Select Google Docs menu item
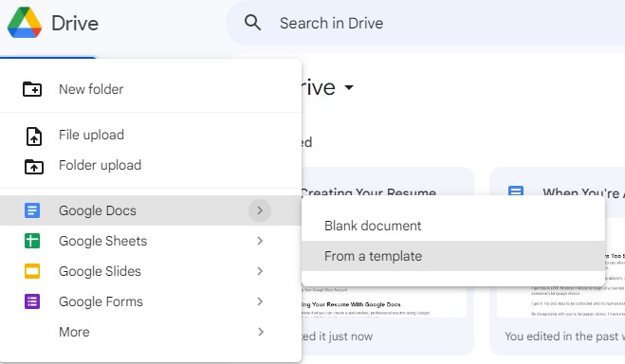625x364 pixels. (x=151, y=210)
